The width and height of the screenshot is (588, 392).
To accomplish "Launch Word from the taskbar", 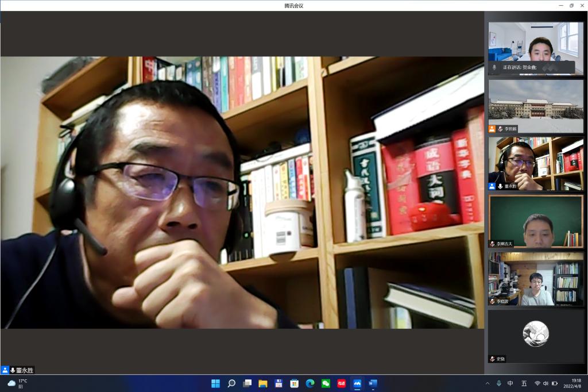I will point(372,383).
